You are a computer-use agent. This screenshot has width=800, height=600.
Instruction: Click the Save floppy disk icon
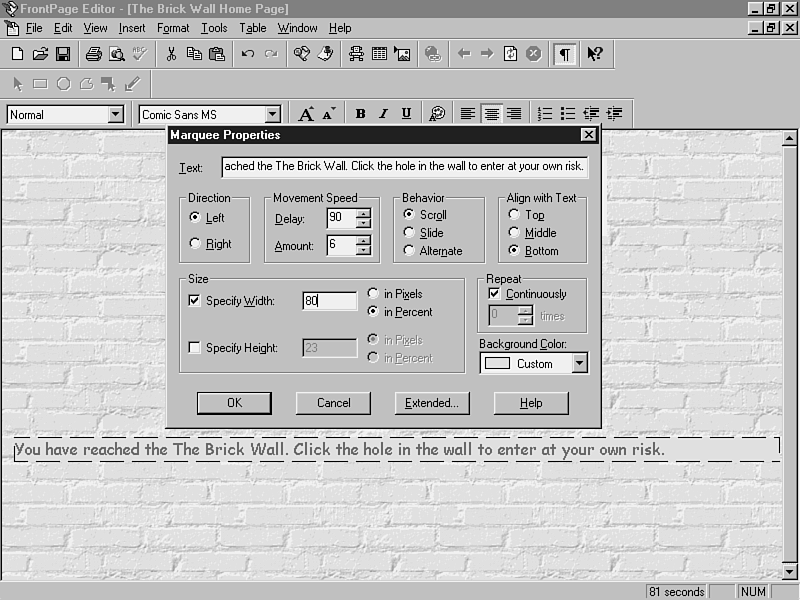(x=63, y=54)
